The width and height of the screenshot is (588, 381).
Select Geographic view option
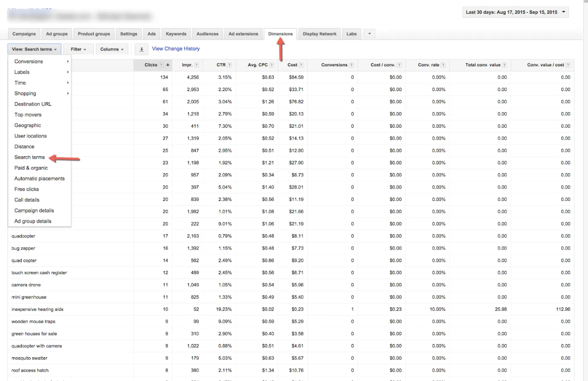(x=28, y=125)
